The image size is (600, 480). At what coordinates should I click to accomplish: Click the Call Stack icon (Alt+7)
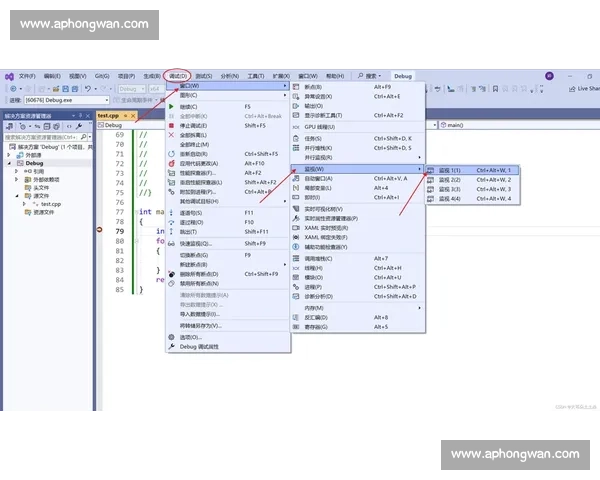coord(296,258)
